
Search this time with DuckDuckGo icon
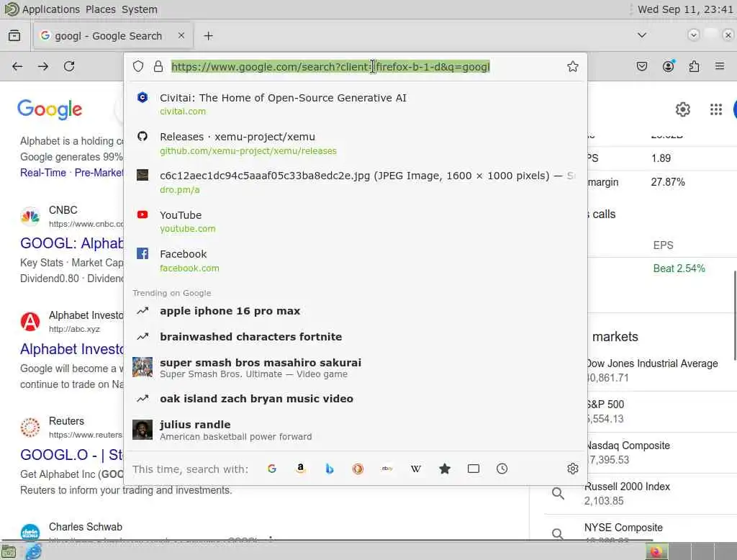[358, 469]
